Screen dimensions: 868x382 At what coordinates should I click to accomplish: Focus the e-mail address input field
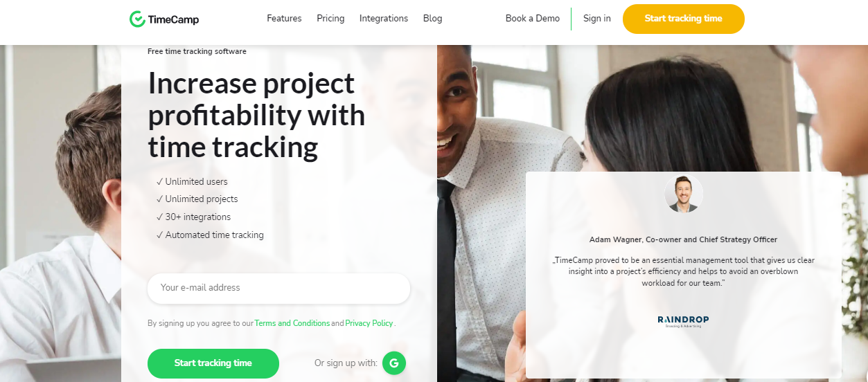point(278,288)
